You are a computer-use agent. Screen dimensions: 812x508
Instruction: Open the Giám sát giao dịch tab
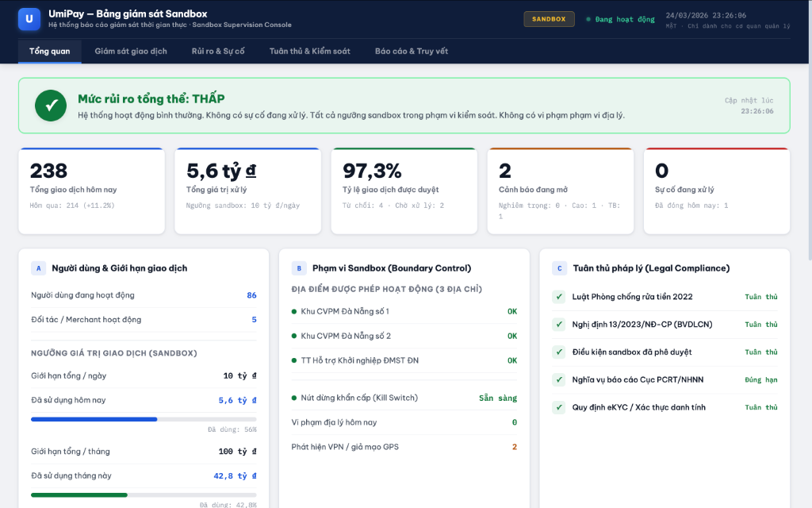pos(131,51)
